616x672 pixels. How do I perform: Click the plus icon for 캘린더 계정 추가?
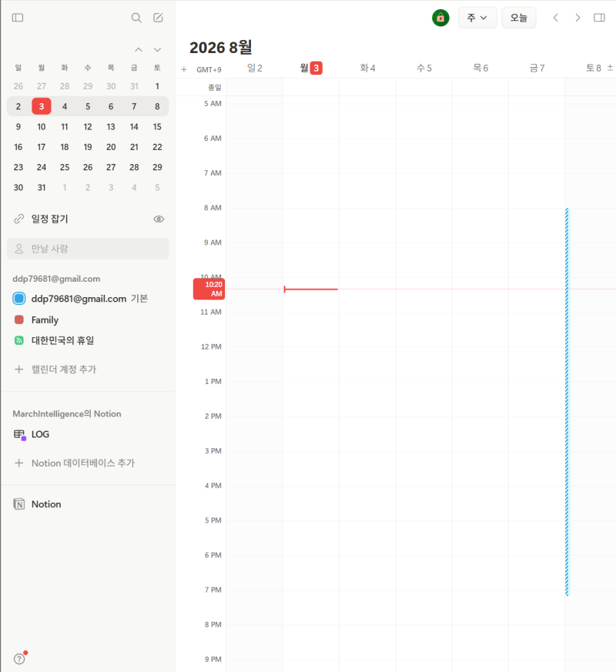(x=18, y=369)
